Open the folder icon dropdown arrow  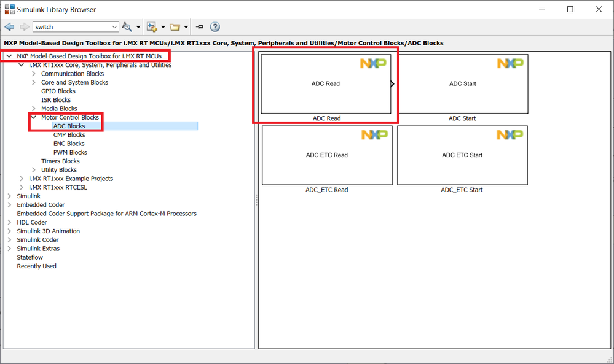[186, 27]
